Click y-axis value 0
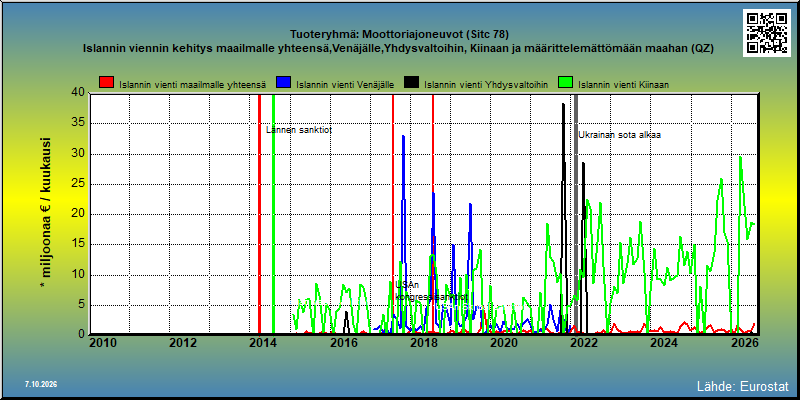The image size is (800, 400). [81, 332]
